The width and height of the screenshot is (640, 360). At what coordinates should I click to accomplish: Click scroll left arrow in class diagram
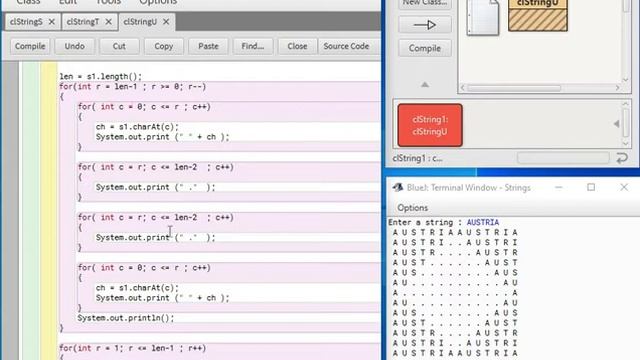(463, 88)
